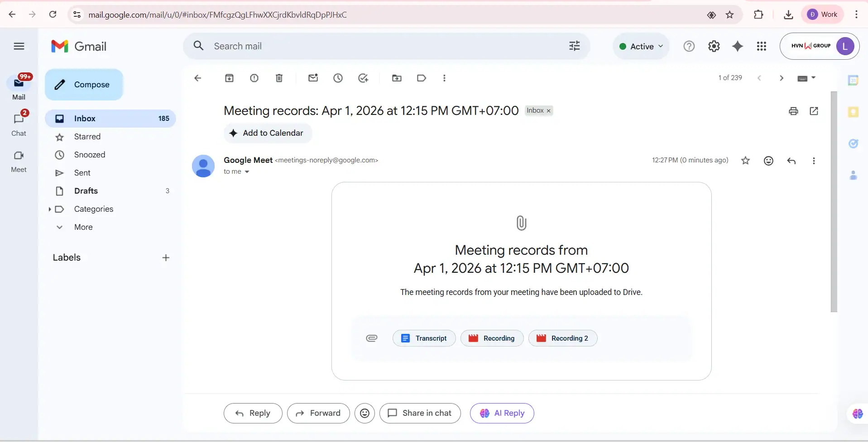The width and height of the screenshot is (868, 442).
Task: Snooze this email
Action: click(338, 78)
